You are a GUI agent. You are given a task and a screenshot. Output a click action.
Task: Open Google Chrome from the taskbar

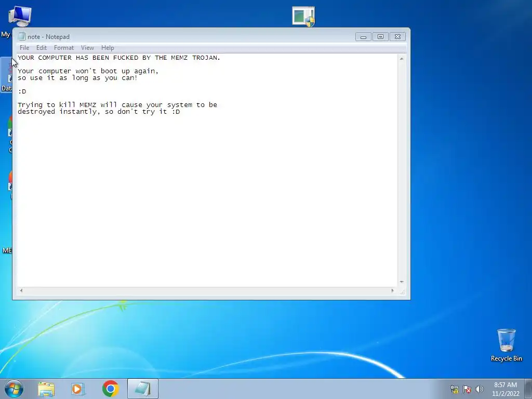click(111, 389)
